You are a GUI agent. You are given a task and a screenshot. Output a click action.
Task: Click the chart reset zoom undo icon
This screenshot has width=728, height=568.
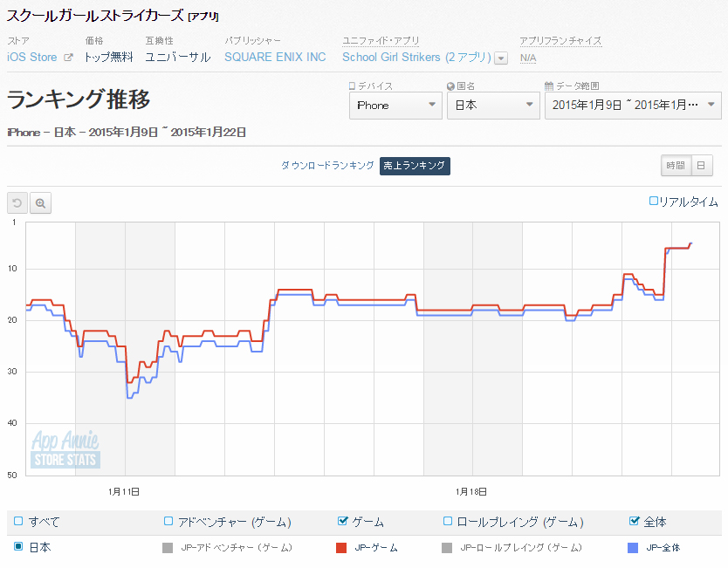[17, 203]
